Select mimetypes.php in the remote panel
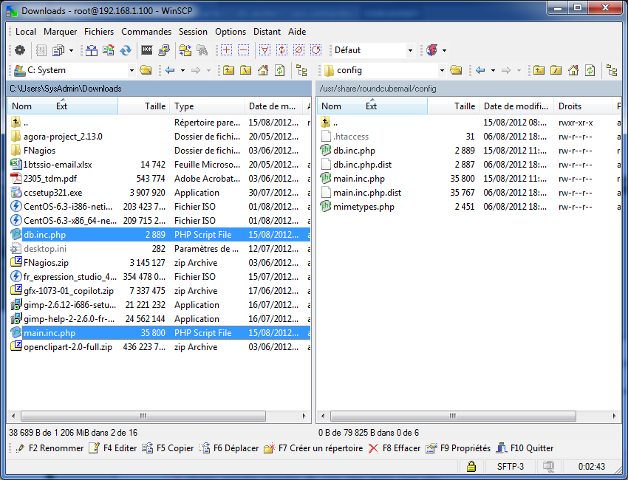 [x=363, y=207]
